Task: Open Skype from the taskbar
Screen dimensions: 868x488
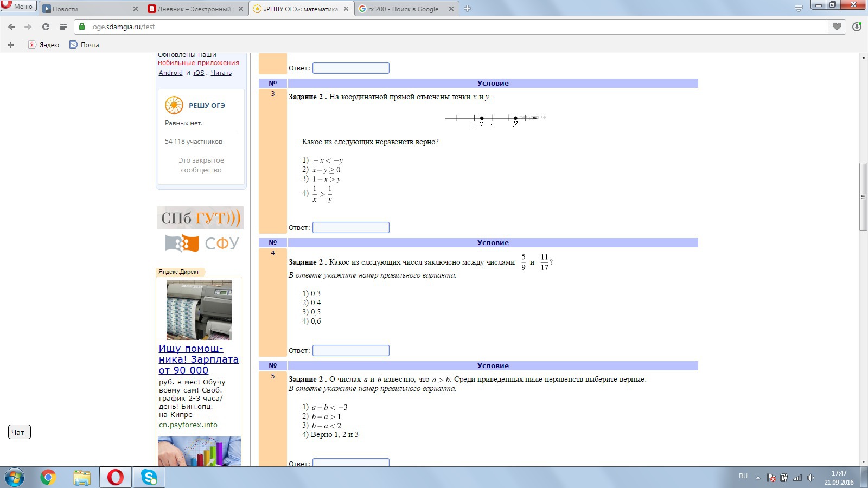Action: pos(149,477)
